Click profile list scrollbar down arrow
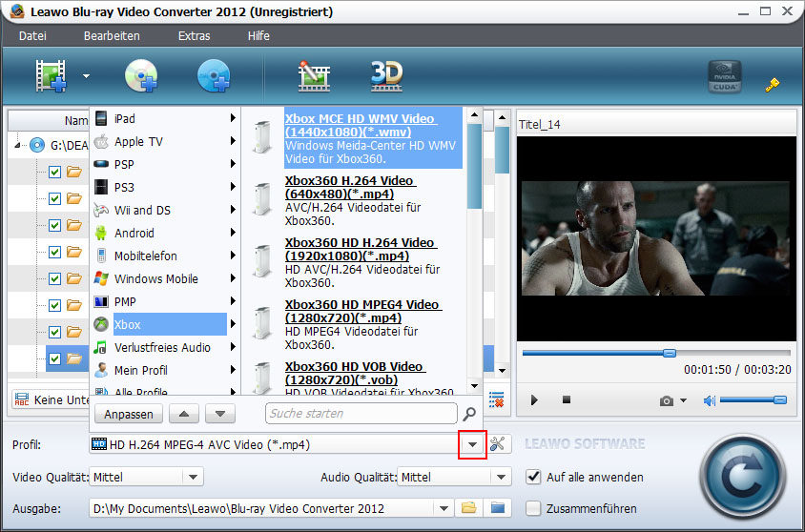The height and width of the screenshot is (532, 805). [474, 386]
